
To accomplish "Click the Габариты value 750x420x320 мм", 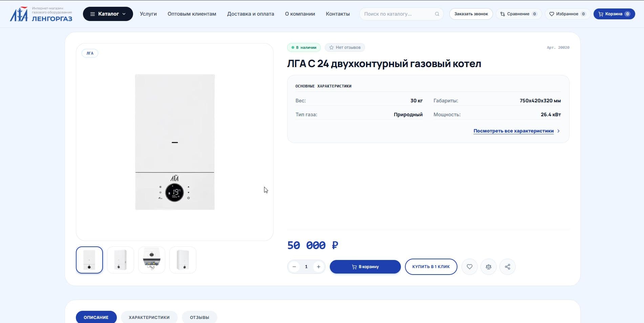I will tap(540, 101).
